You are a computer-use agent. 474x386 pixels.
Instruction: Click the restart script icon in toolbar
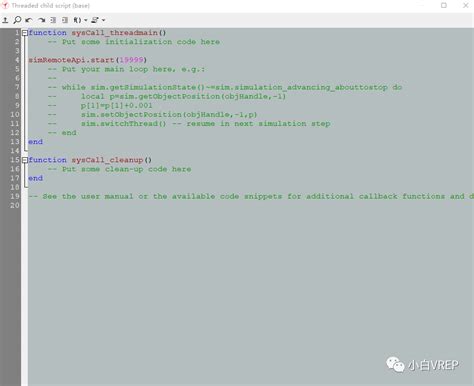click(5, 20)
